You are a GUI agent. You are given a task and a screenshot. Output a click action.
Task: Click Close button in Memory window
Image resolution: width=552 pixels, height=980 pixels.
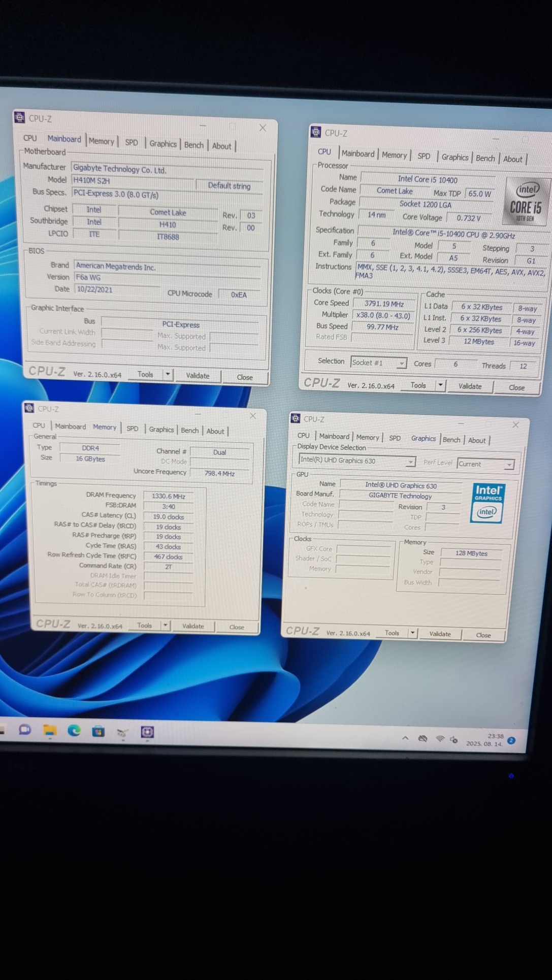point(237,627)
